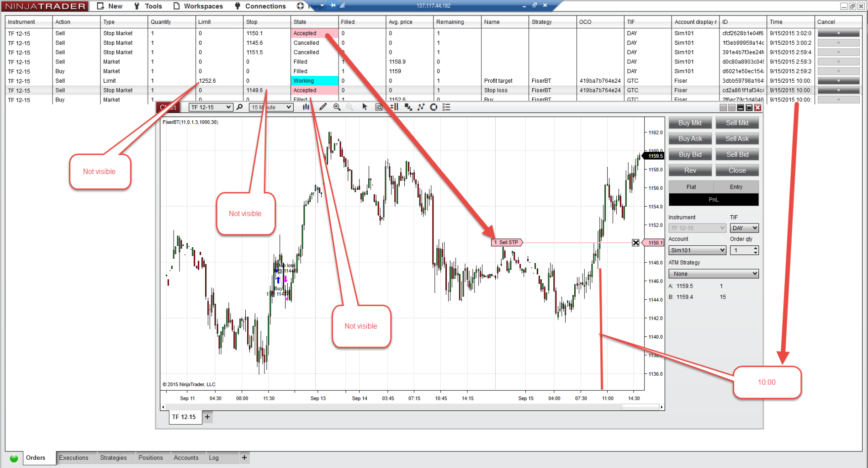Select the chart cursor pointer tool
This screenshot has height=468, width=868.
click(x=365, y=107)
